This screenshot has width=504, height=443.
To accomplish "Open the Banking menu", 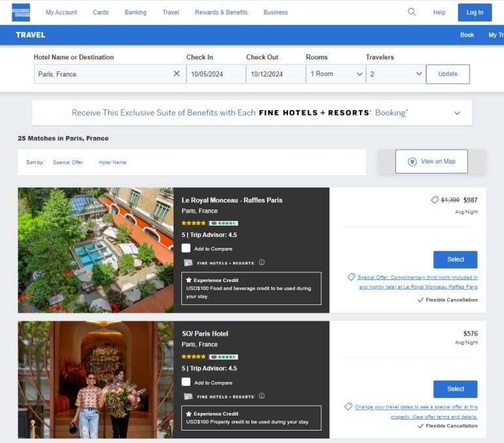I will (x=135, y=12).
